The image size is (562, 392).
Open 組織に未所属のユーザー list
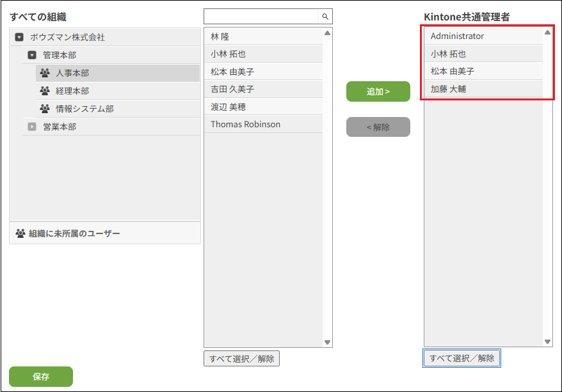point(105,233)
